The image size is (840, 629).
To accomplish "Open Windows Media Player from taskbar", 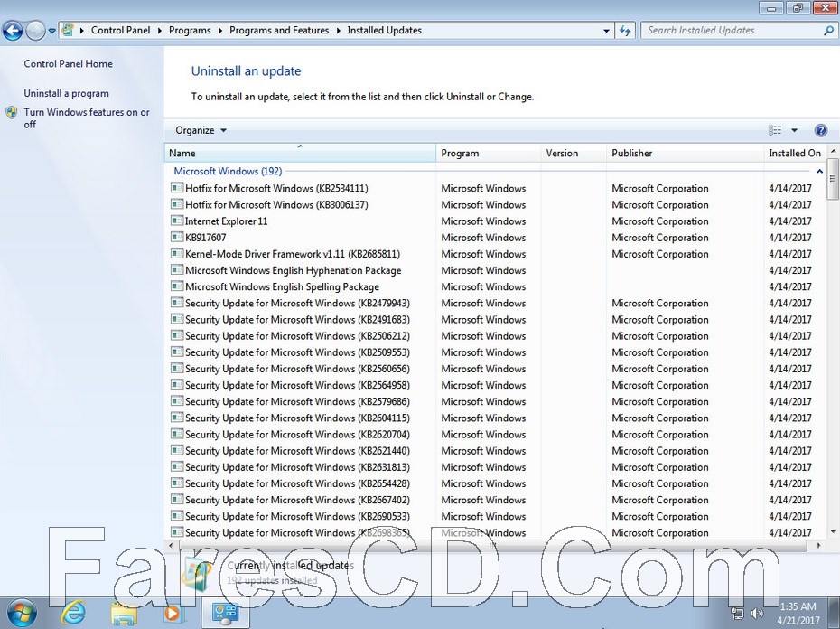I will (x=173, y=613).
